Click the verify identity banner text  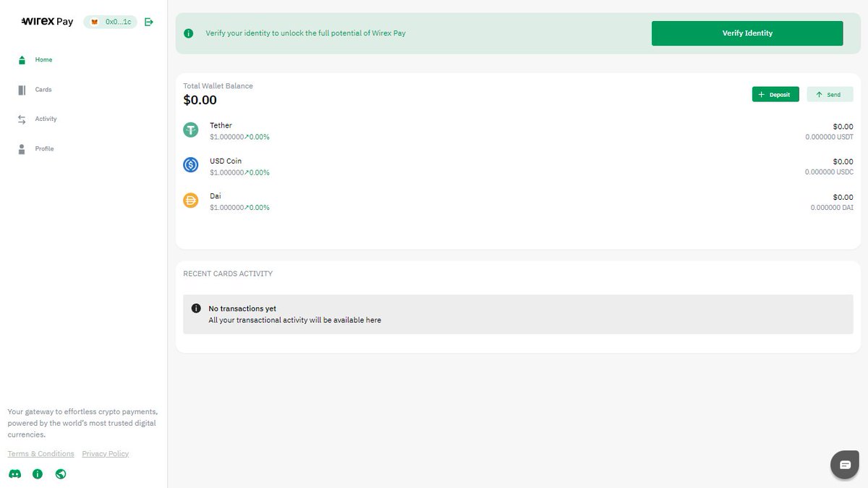(306, 33)
